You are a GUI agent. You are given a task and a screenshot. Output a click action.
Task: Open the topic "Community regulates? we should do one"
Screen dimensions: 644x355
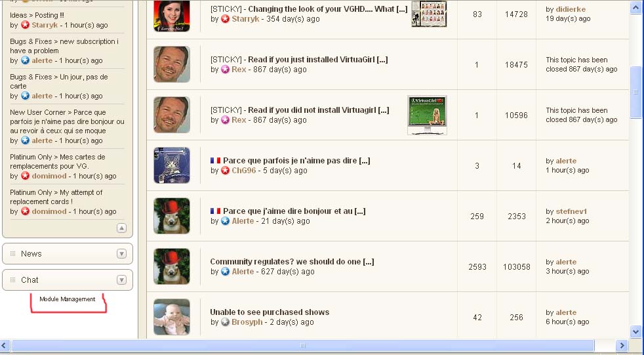click(x=292, y=262)
